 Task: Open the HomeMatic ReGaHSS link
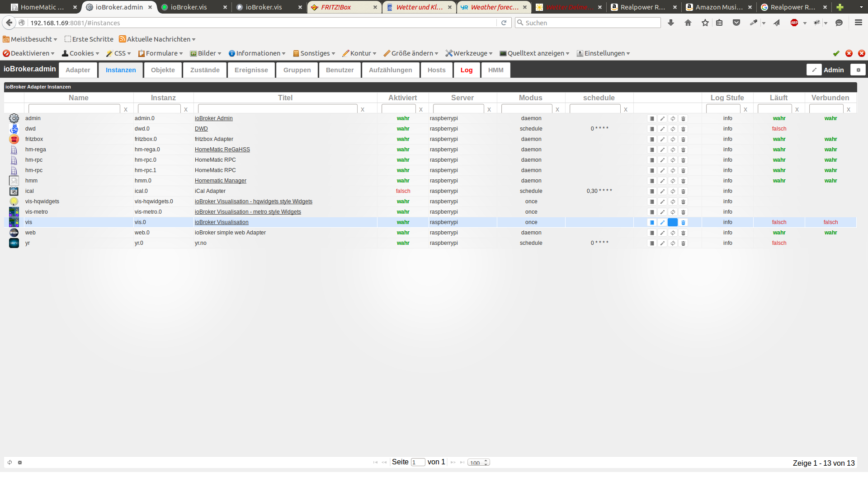(222, 150)
